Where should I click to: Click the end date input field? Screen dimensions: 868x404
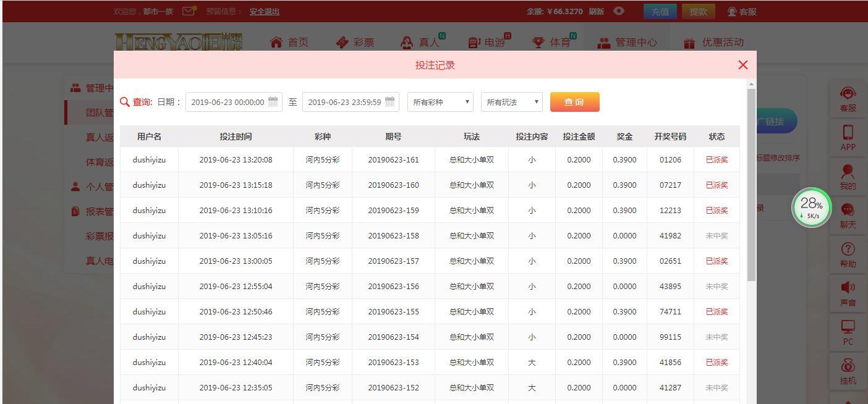tap(351, 102)
